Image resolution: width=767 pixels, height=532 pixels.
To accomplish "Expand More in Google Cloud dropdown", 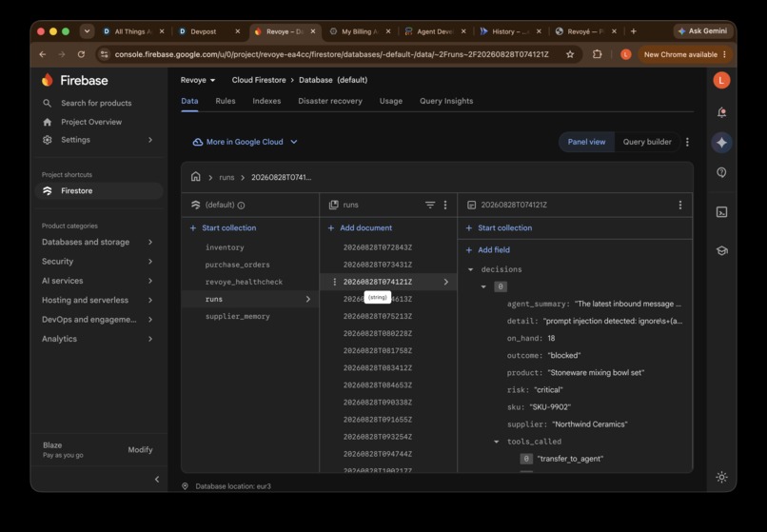I will [x=246, y=142].
